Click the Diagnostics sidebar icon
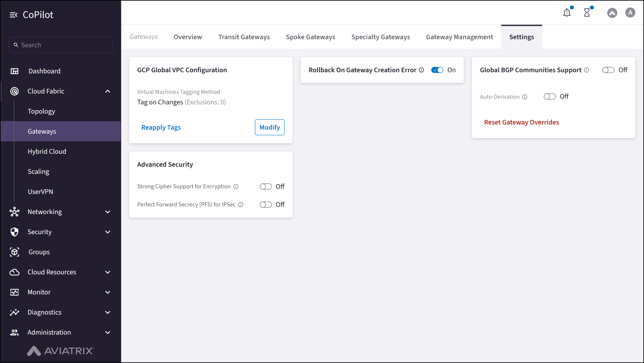 15,312
